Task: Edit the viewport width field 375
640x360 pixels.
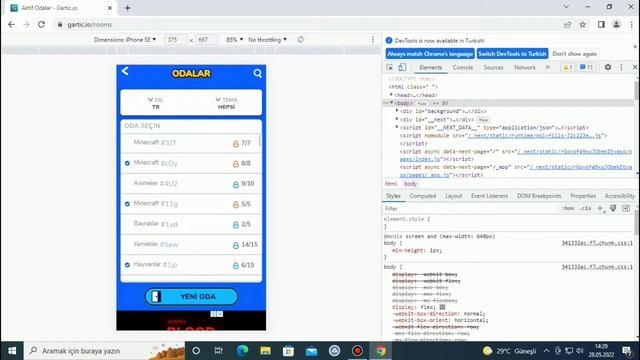Action: tap(175, 40)
